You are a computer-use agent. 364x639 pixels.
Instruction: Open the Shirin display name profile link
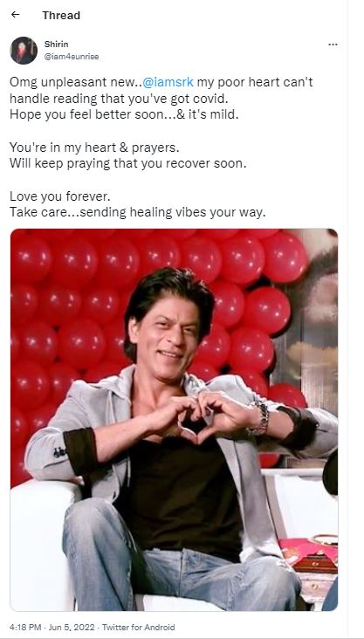(x=56, y=45)
